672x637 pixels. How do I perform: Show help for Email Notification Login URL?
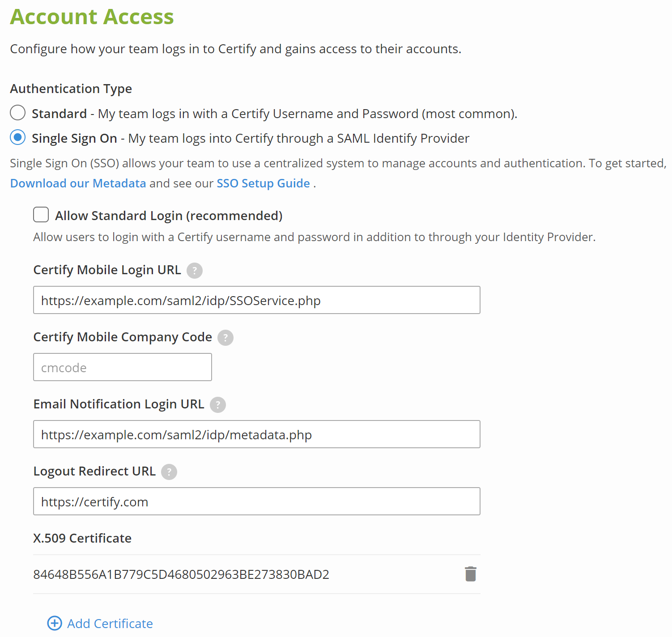click(x=218, y=405)
